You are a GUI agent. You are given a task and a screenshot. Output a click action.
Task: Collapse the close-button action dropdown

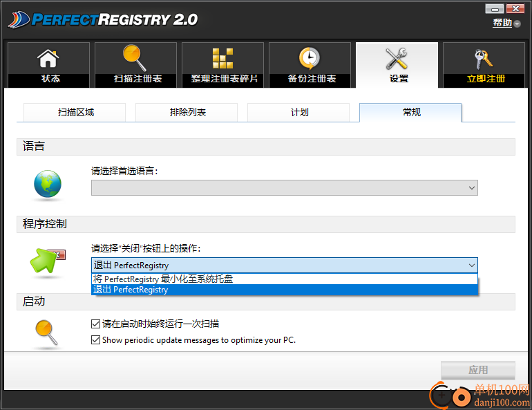(x=285, y=265)
